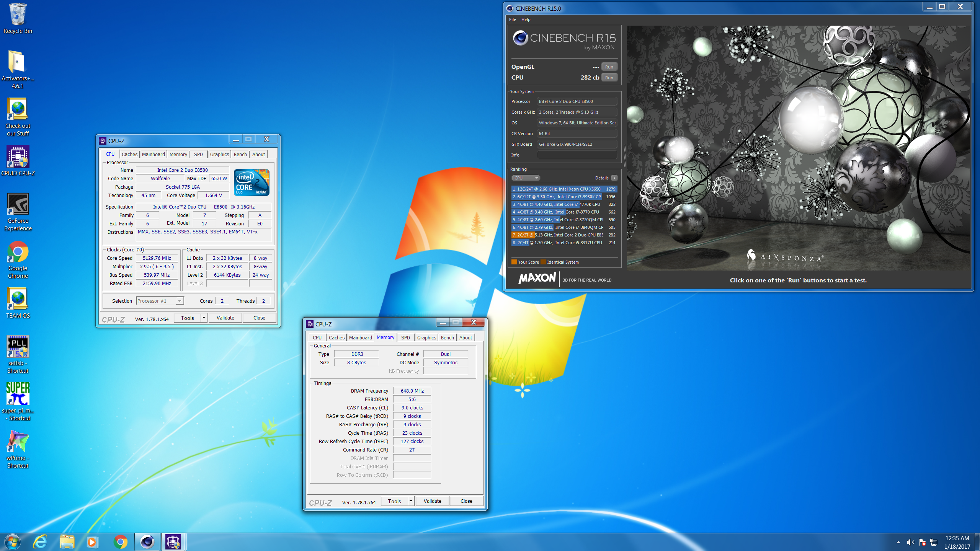
Task: Run the CPU benchmark
Action: click(x=609, y=78)
